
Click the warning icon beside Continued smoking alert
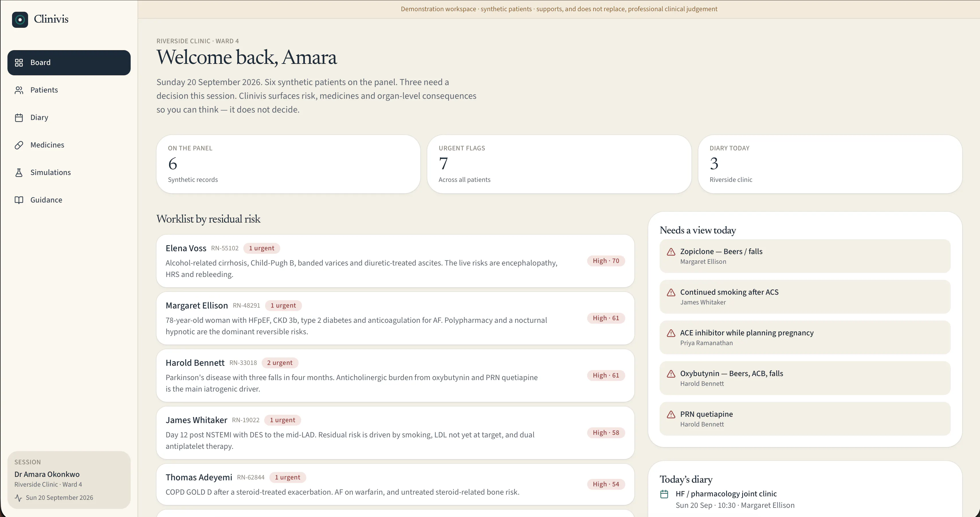pos(671,292)
